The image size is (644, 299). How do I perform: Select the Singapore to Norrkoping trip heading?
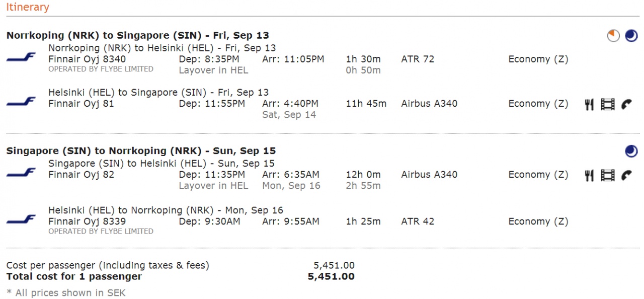coord(141,151)
